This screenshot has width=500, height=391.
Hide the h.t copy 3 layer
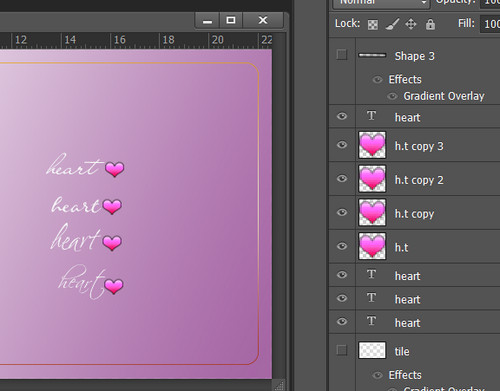(x=342, y=145)
